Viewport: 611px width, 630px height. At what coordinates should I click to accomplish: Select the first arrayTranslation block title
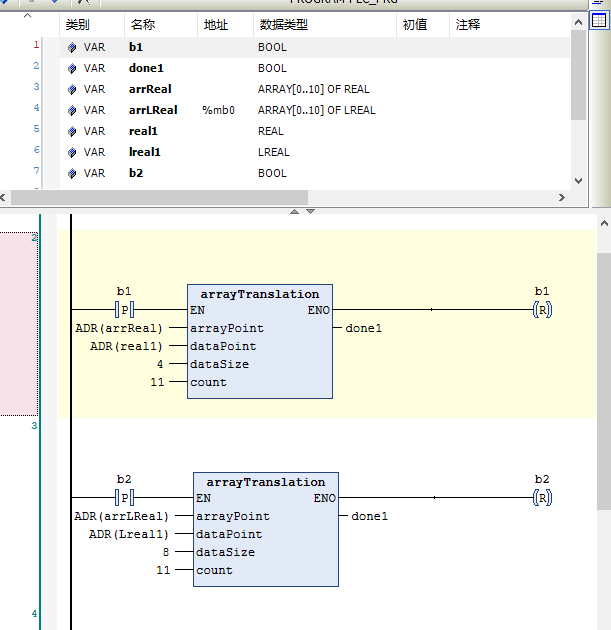(x=260, y=294)
